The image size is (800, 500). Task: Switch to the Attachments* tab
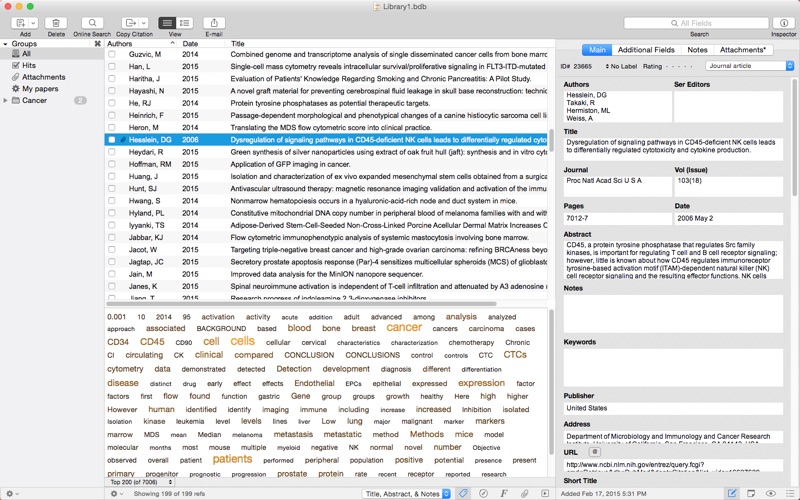tap(742, 50)
